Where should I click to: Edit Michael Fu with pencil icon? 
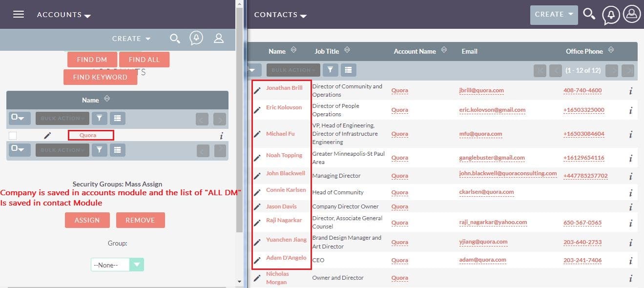pyautogui.click(x=257, y=134)
